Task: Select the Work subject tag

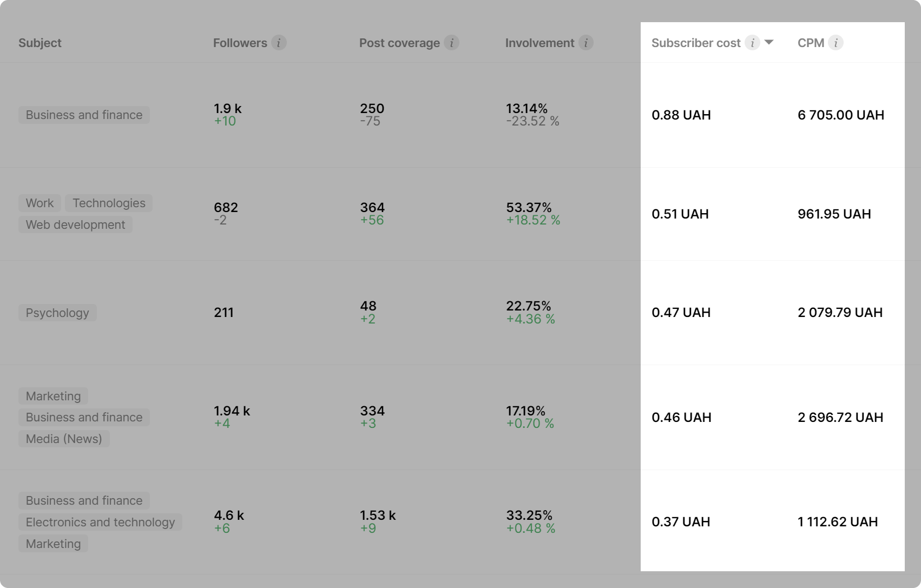Action: (40, 203)
